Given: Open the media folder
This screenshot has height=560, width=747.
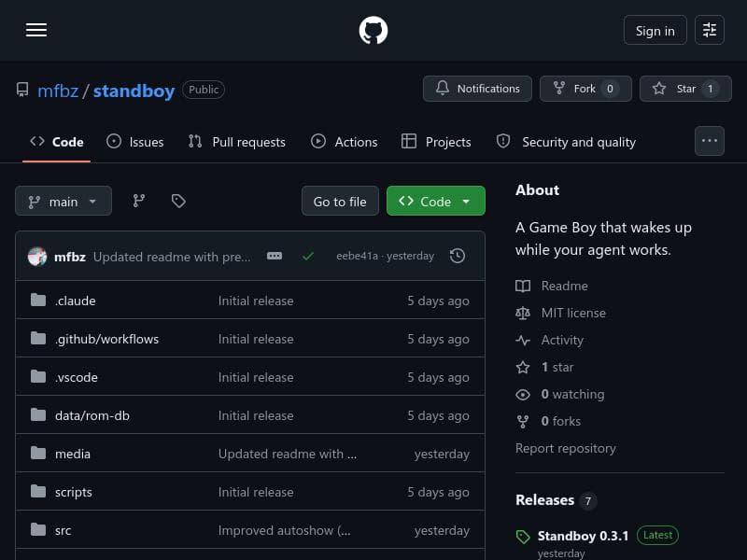Looking at the screenshot, I should [73, 454].
